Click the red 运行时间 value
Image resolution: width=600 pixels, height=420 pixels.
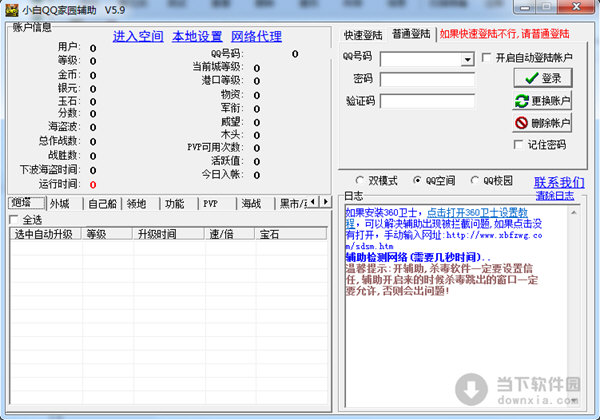(x=93, y=185)
